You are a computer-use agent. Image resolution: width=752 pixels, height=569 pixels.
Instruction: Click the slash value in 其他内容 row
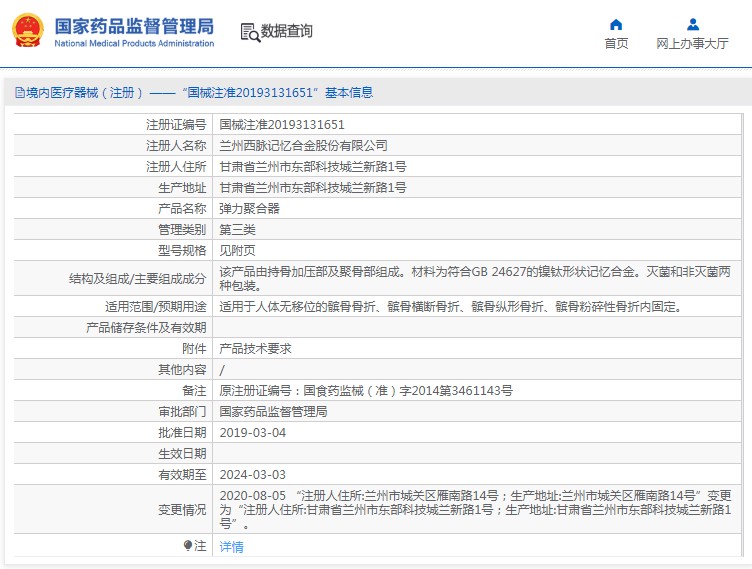click(222, 370)
